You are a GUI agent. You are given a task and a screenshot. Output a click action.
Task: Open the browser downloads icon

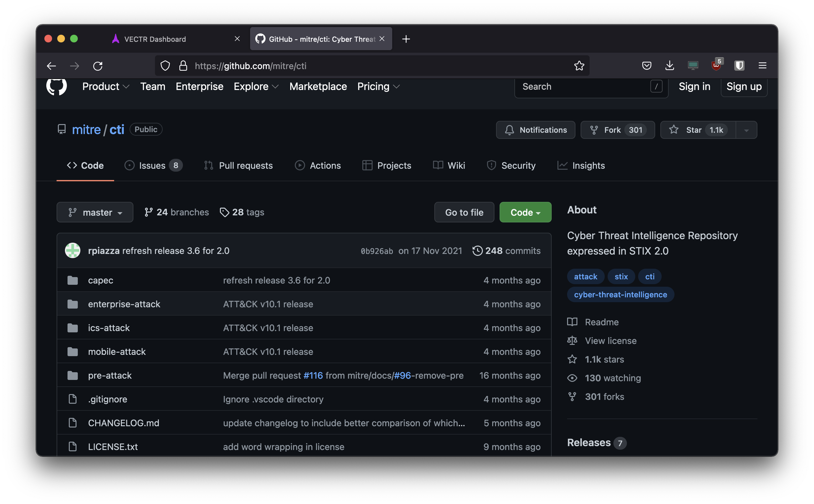(669, 66)
